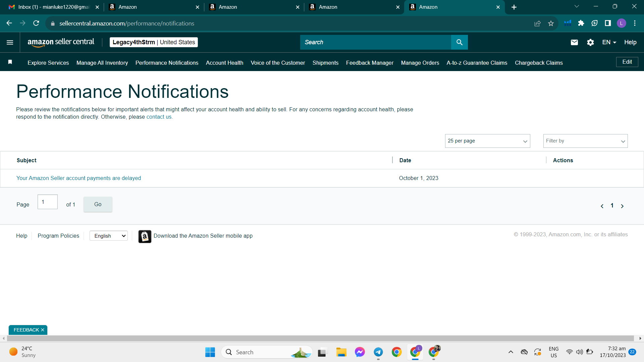Go to previous page arrow
The height and width of the screenshot is (362, 644).
click(x=602, y=206)
